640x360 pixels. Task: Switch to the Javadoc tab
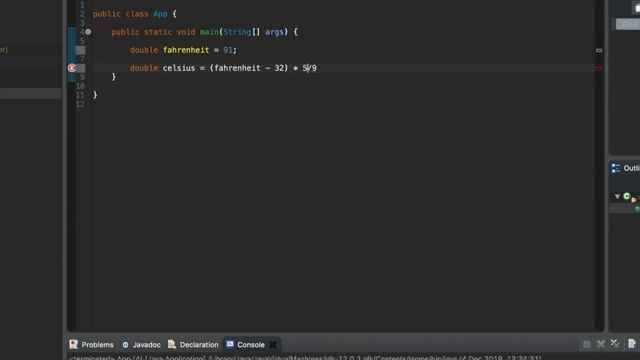point(141,344)
